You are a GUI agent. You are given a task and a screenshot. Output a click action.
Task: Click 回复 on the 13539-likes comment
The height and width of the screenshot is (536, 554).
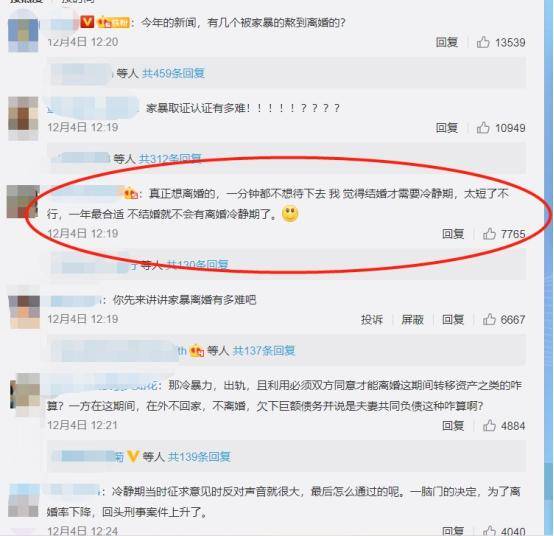(447, 42)
